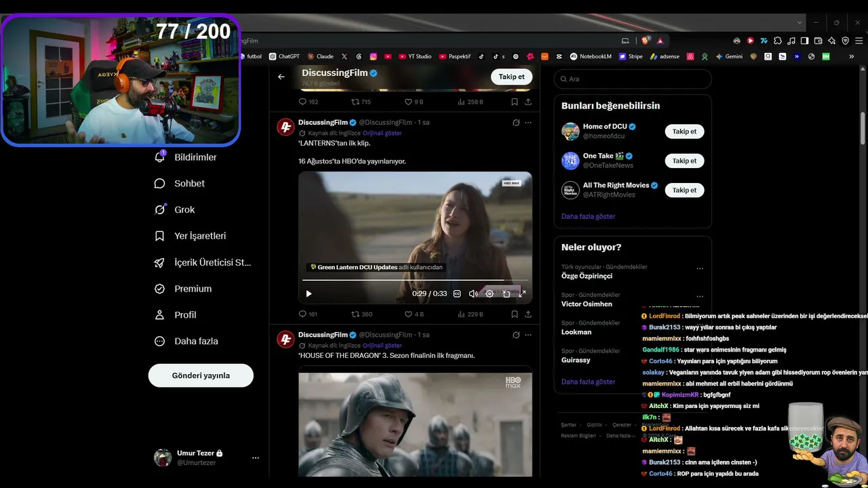This screenshot has height=488, width=868.
Task: View analytics showing 229 B views
Action: (471, 314)
